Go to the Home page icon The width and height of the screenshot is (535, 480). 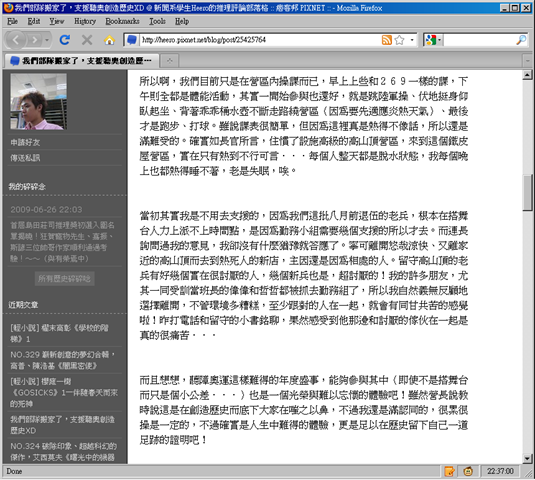point(109,40)
